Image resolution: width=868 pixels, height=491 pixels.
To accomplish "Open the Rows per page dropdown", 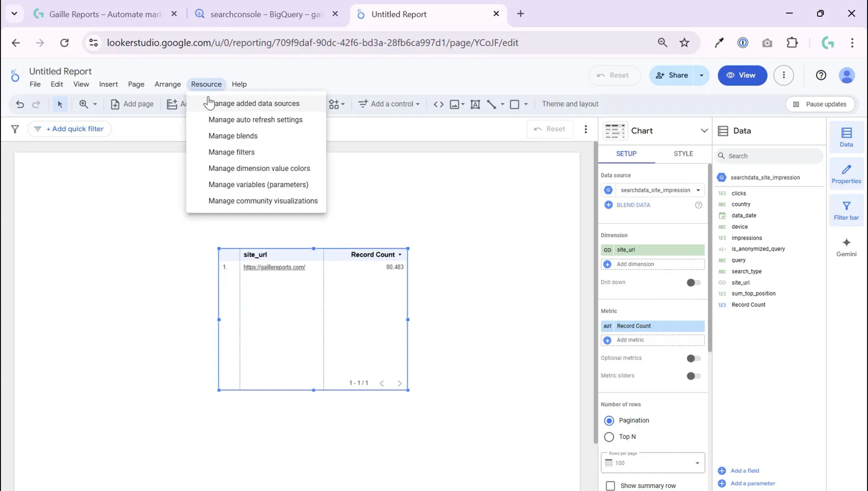I will click(652, 463).
